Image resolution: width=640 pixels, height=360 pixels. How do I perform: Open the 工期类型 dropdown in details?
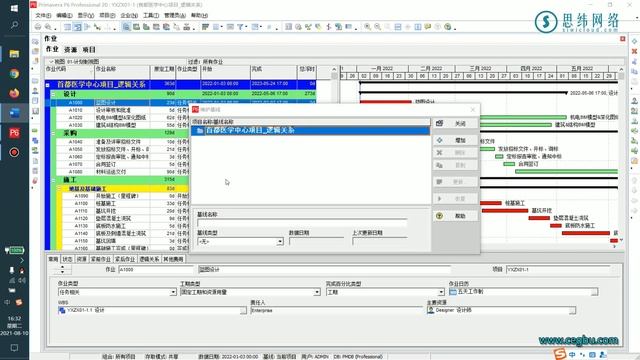317,292
